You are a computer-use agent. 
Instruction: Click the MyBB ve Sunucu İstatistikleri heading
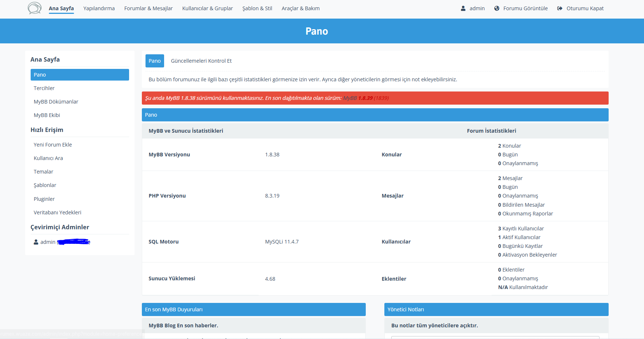(x=186, y=131)
